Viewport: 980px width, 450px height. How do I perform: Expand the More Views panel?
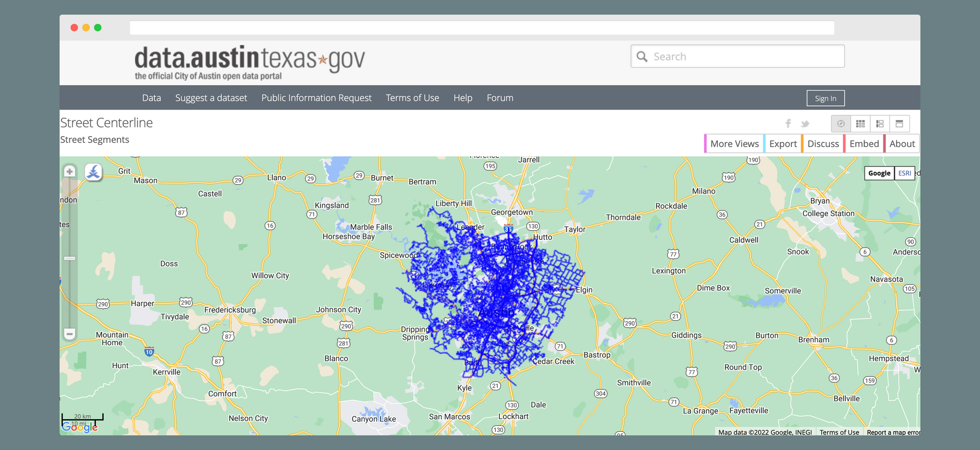tap(734, 144)
